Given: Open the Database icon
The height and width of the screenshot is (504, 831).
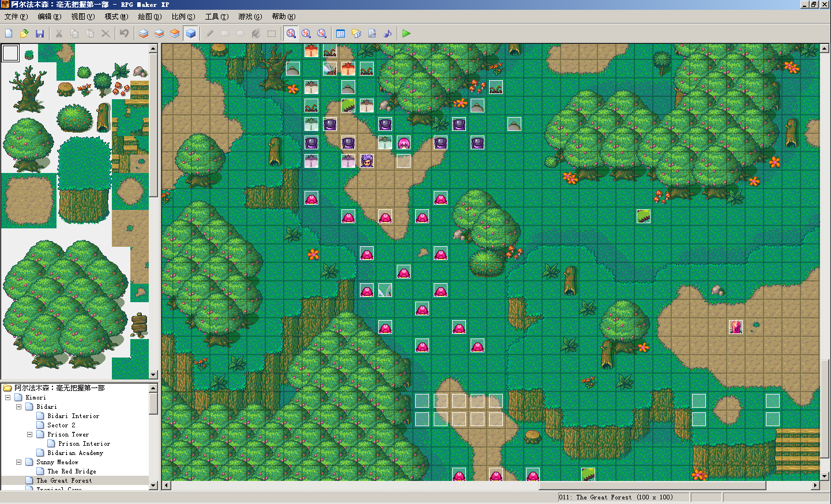Looking at the screenshot, I should coord(341,33).
